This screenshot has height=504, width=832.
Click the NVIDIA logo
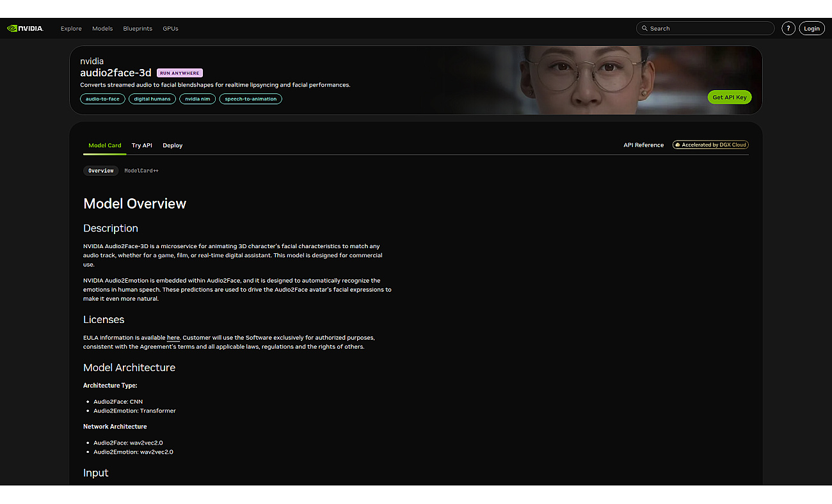pos(25,28)
